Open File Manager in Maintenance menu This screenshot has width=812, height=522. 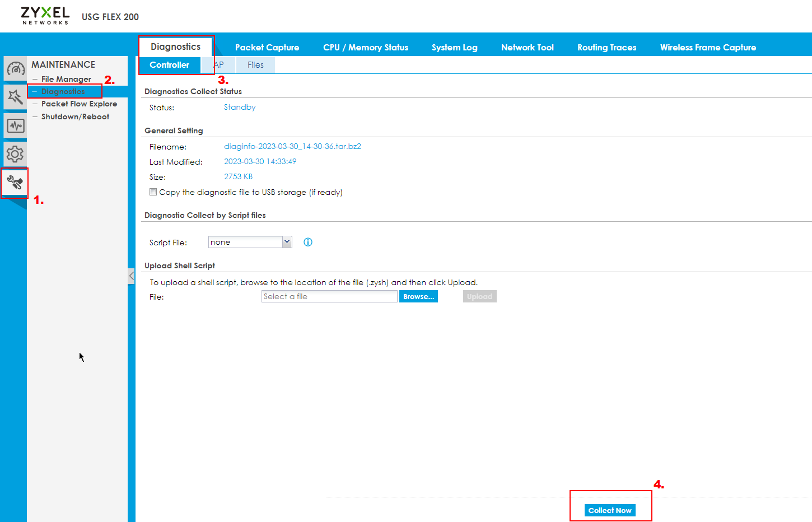coord(66,79)
